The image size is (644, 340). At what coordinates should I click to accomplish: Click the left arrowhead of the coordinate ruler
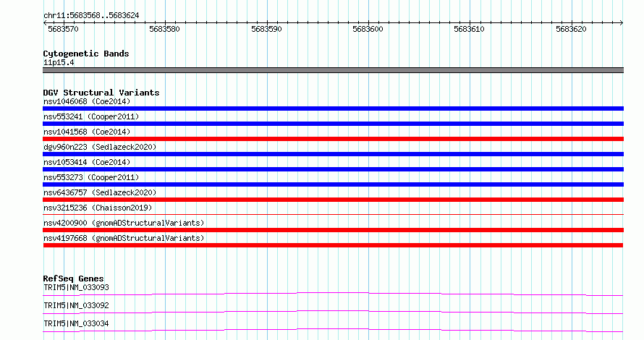coord(45,23)
